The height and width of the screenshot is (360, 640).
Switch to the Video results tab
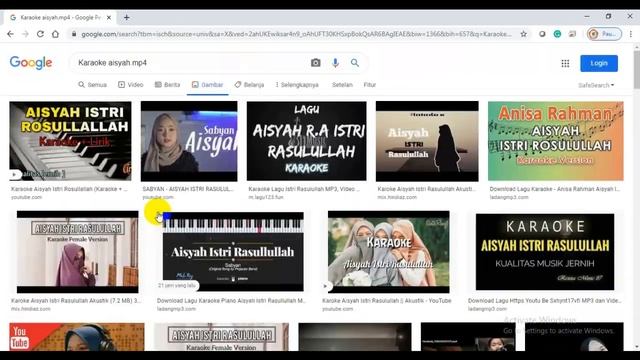coord(131,85)
